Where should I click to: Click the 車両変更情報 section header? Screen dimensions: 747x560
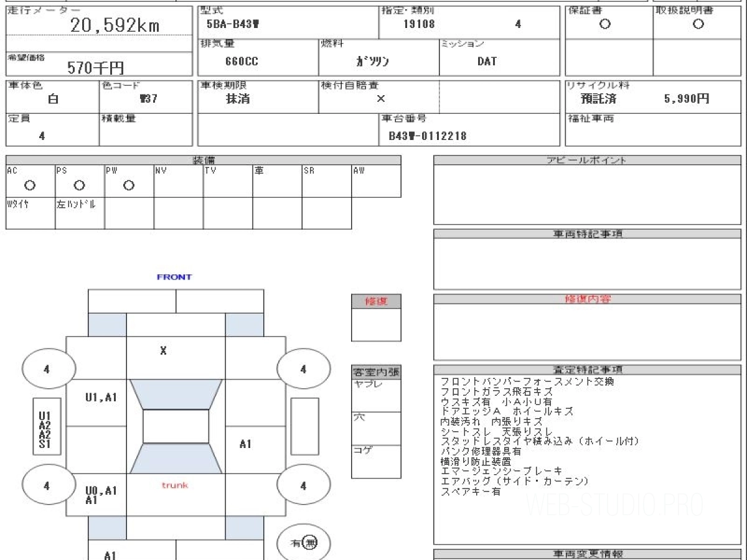point(587,554)
